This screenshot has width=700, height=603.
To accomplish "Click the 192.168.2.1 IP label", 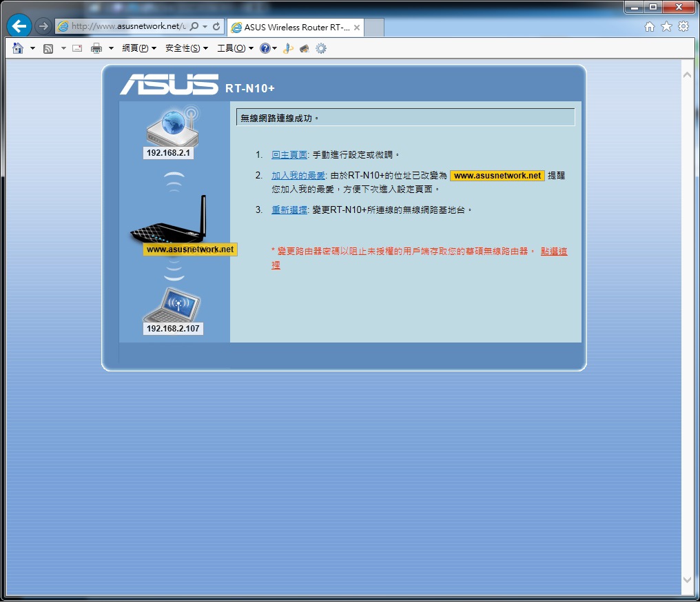I will pos(168,153).
